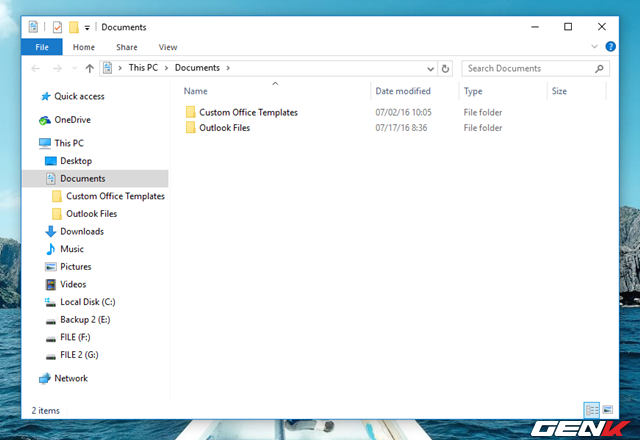This screenshot has width=640, height=440.
Task: Expand chevron before This PC in breadcrumb
Action: (120, 68)
